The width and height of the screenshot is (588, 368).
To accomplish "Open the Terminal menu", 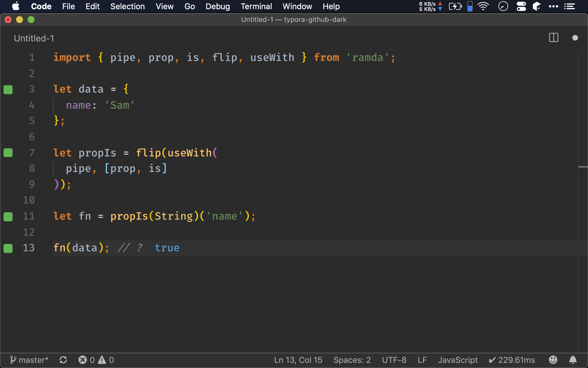I will 256,6.
